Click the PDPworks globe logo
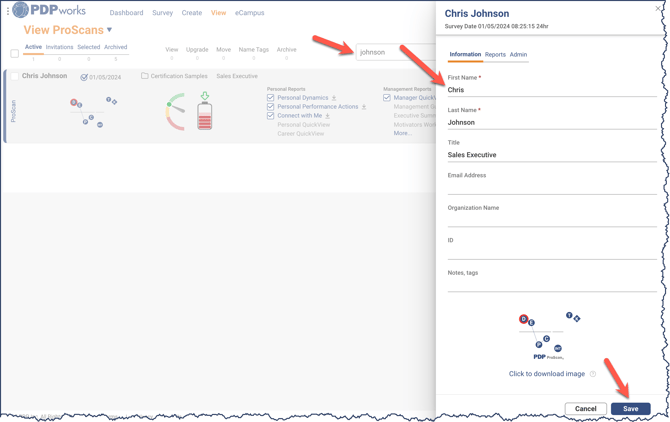This screenshot has width=670, height=422. click(x=21, y=11)
